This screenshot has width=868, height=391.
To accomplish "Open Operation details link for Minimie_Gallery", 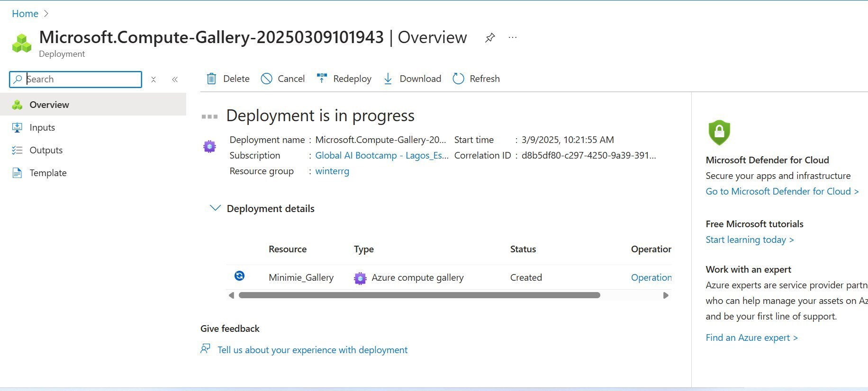I will tap(651, 277).
